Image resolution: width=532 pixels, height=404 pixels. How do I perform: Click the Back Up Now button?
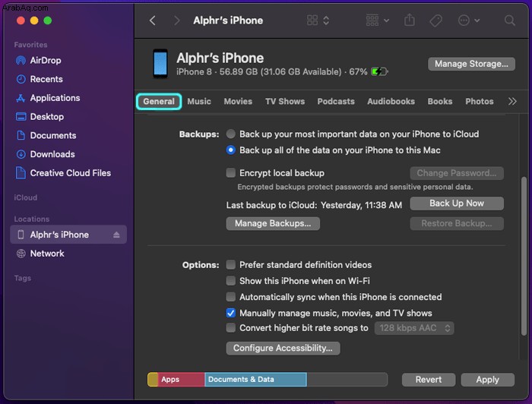pos(456,204)
